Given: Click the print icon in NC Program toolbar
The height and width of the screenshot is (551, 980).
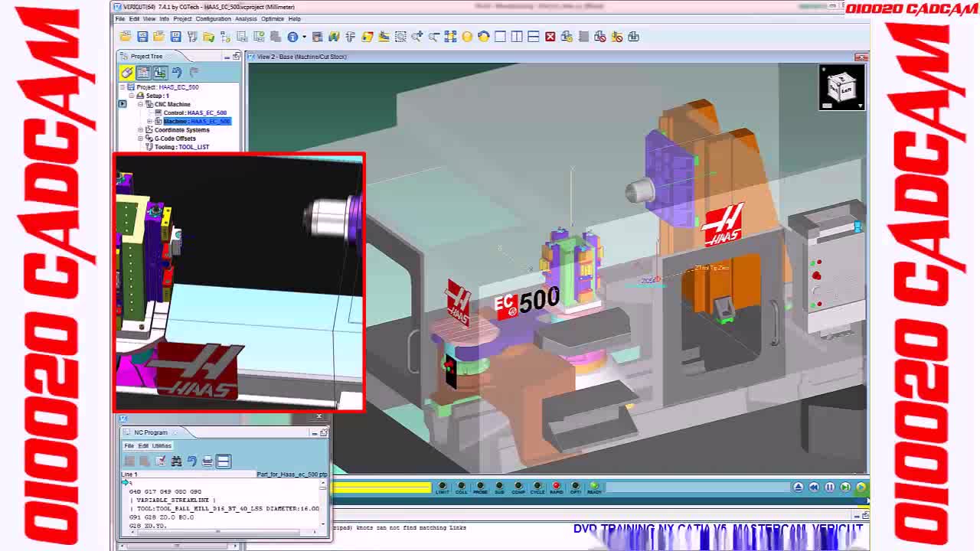Looking at the screenshot, I should pyautogui.click(x=207, y=461).
